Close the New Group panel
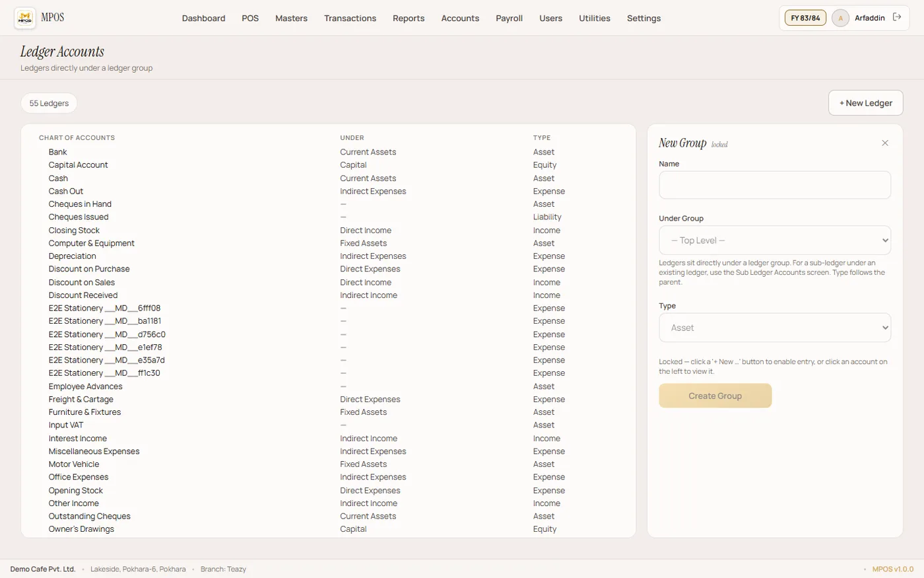Viewport: 924px width, 578px height. coord(885,143)
